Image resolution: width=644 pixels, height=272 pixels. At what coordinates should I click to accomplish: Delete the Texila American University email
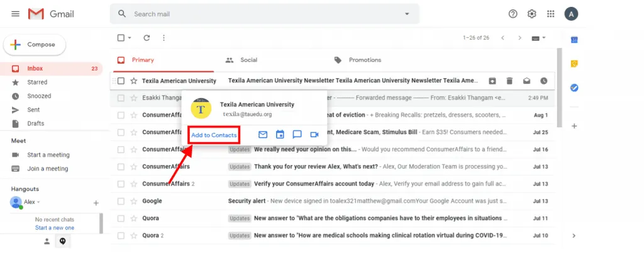click(x=509, y=81)
